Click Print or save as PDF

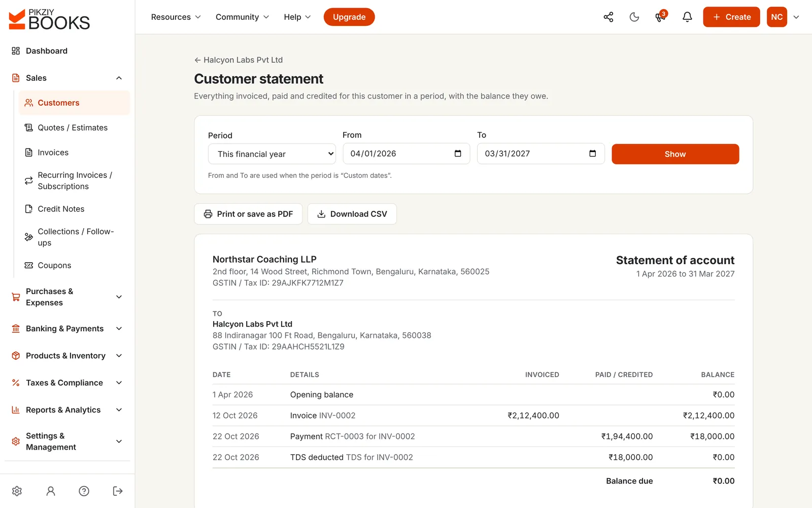point(248,214)
